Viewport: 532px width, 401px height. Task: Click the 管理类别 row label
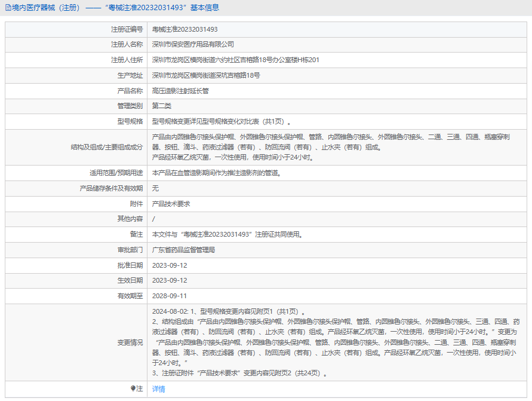[x=130, y=106]
